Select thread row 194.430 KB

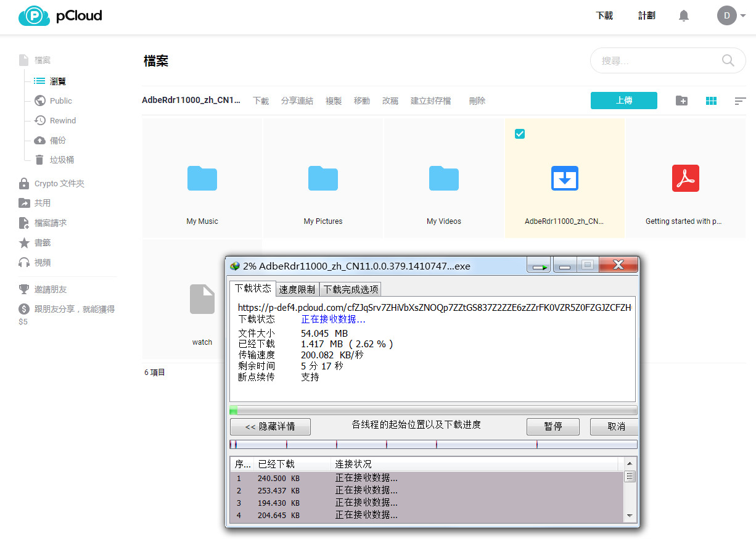tap(427, 503)
